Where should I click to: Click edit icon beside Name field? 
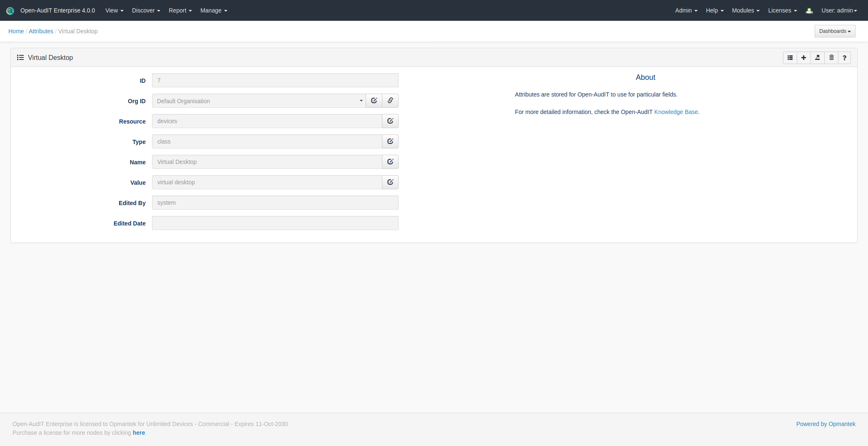point(390,162)
